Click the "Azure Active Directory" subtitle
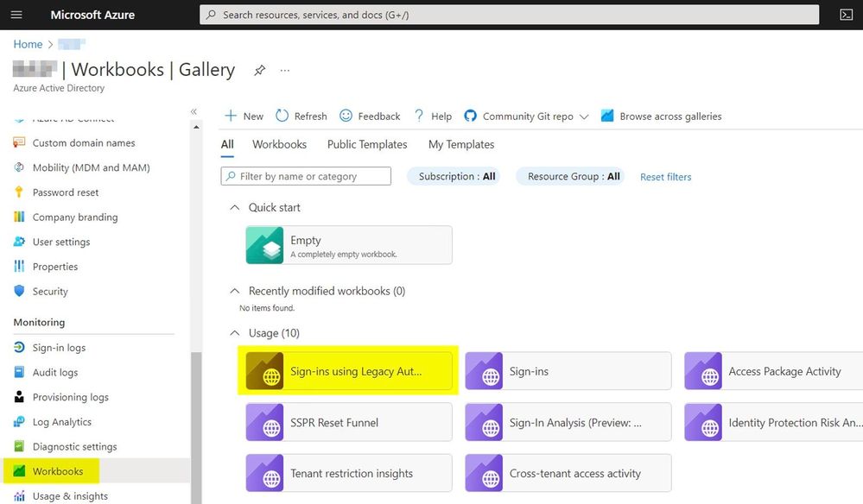The image size is (863, 504). point(59,88)
